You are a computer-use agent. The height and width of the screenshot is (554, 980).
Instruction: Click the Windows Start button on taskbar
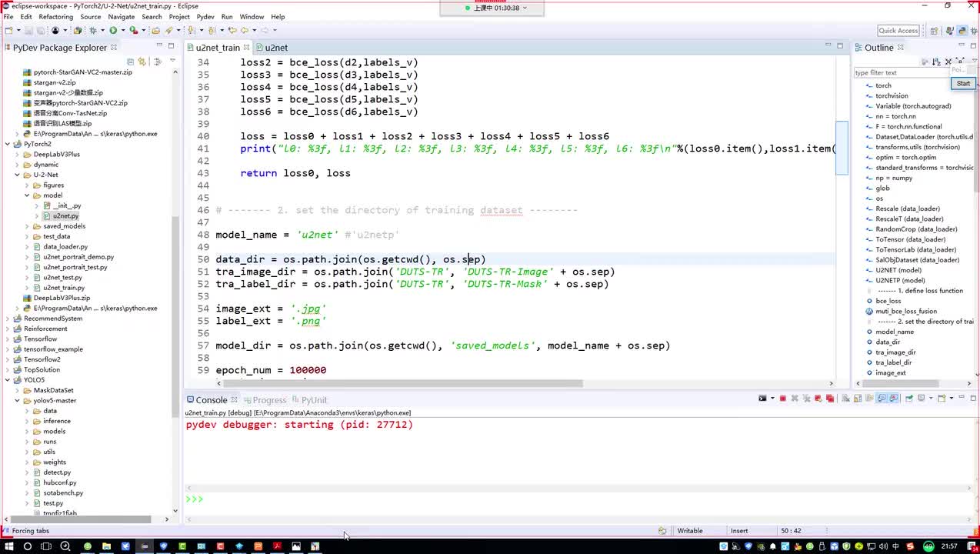(x=8, y=546)
